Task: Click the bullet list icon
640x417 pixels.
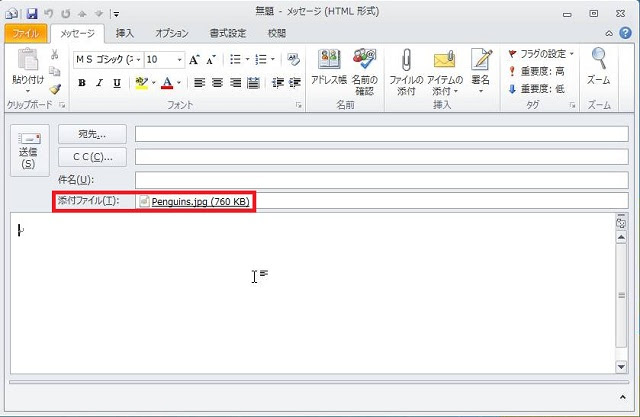Action: 235,60
